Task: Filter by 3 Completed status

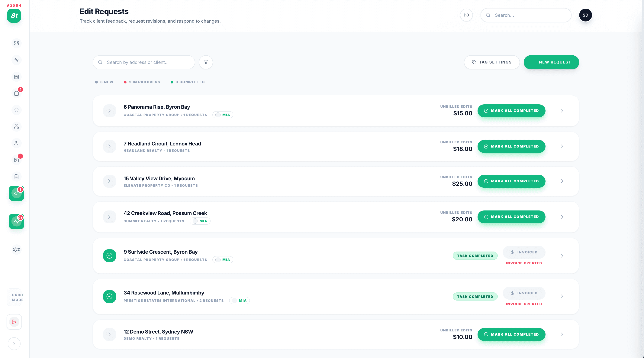Action: coord(188,82)
